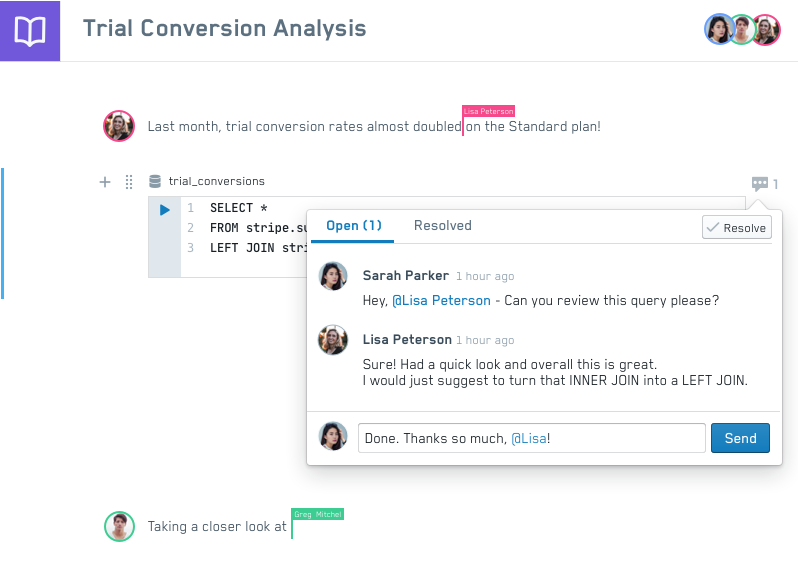Click the plus icon to add a cell
798x567 pixels.
coord(105,182)
